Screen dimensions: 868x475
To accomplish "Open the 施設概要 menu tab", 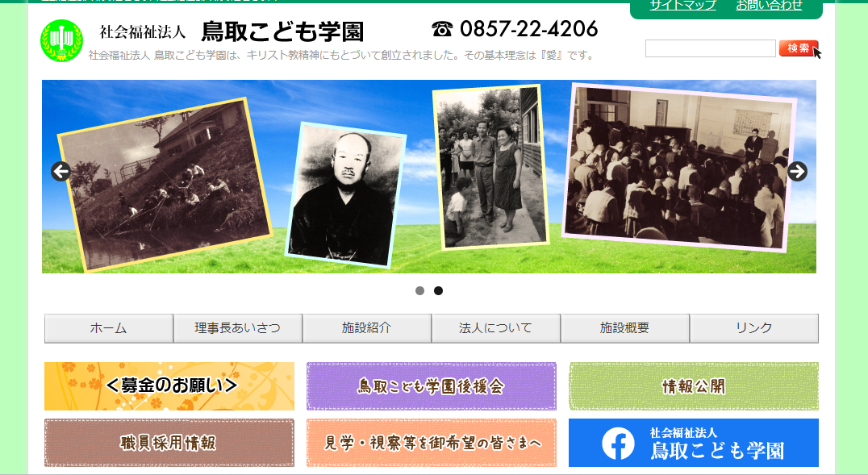I will pos(624,328).
